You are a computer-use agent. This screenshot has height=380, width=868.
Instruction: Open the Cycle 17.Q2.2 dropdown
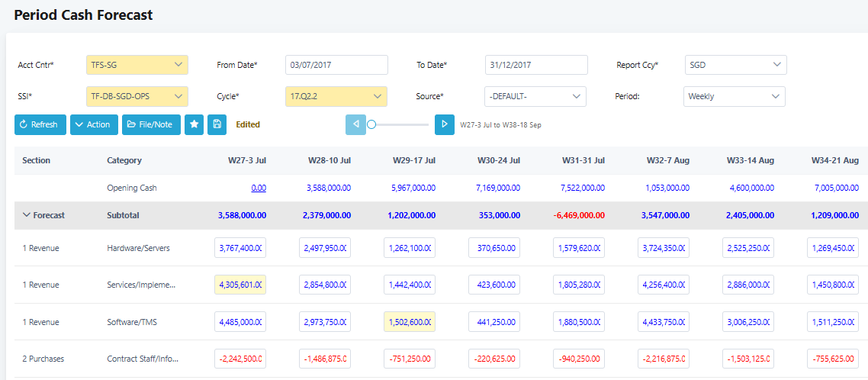click(x=336, y=96)
